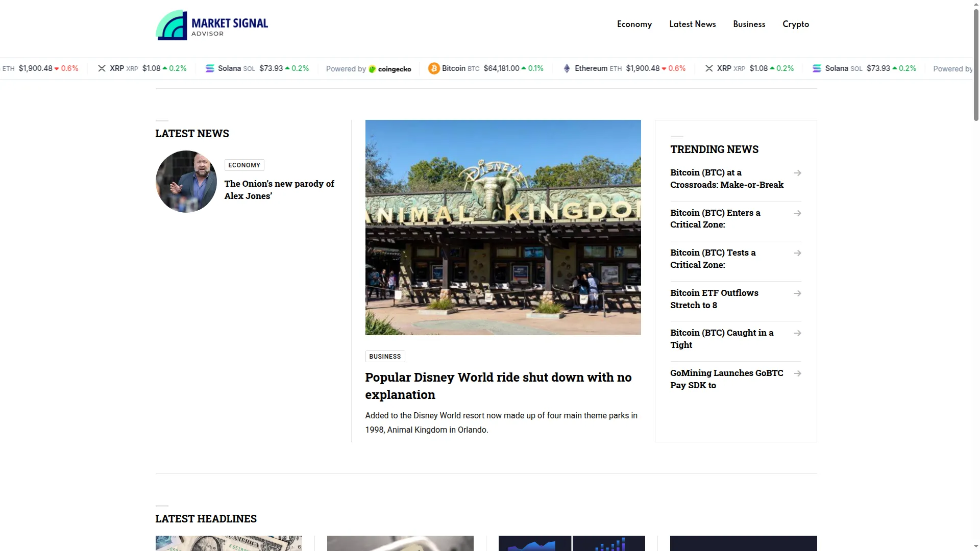This screenshot has height=551, width=980.
Task: Go to the Latest News menu item
Action: 693,24
